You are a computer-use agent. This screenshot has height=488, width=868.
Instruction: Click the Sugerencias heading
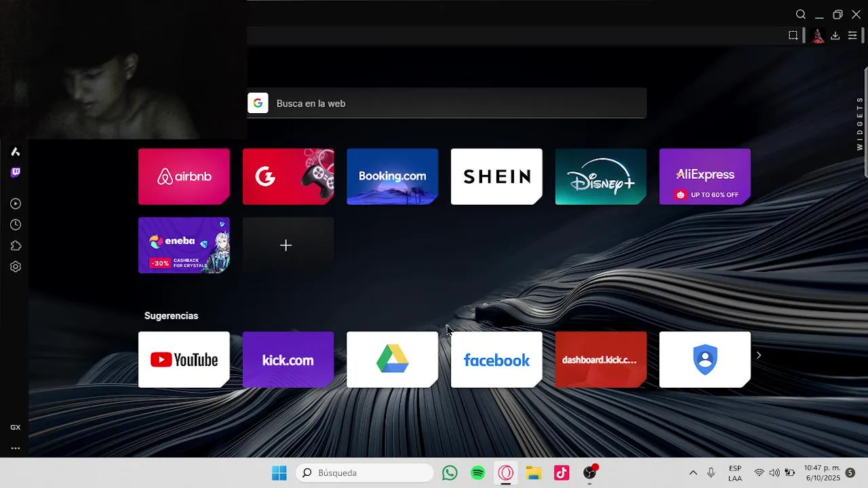click(171, 316)
